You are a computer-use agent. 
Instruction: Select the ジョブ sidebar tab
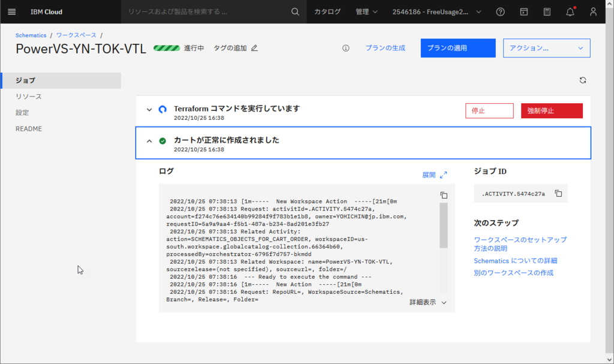61,80
